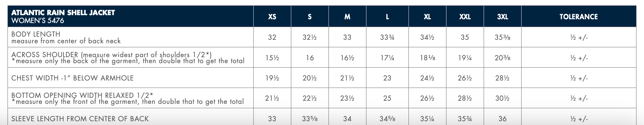Click across shoulder value 16 for S

pos(310,58)
